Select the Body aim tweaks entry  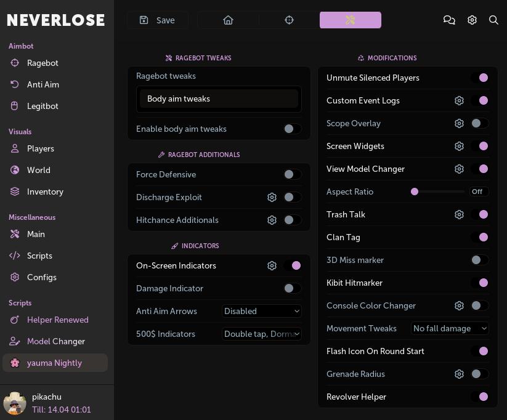coord(219,99)
